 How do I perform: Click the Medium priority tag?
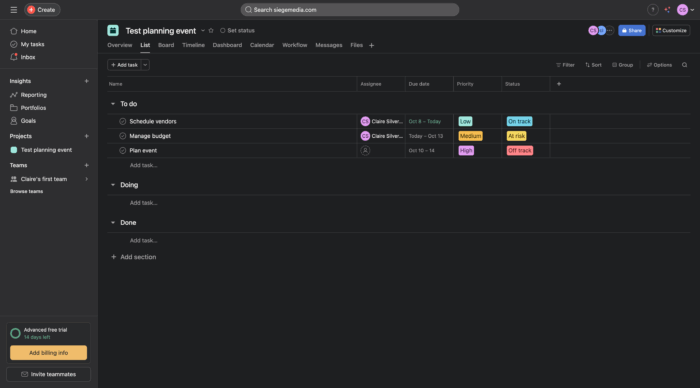point(470,136)
